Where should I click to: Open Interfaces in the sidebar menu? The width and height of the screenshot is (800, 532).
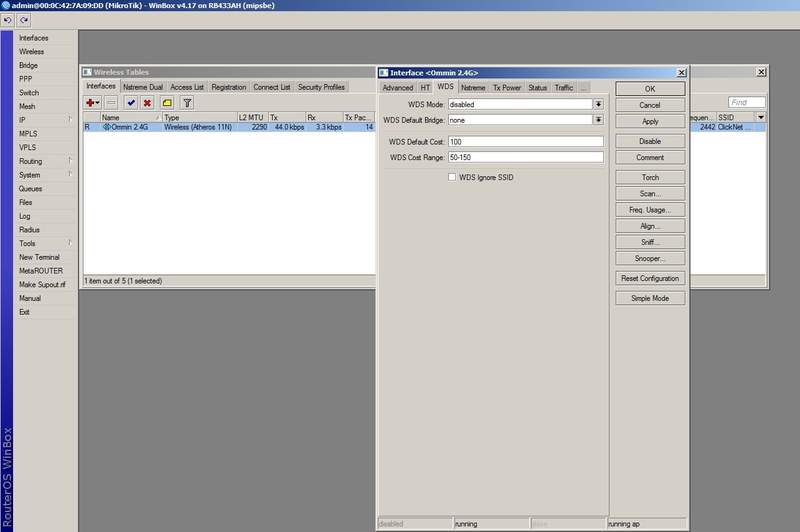click(34, 38)
